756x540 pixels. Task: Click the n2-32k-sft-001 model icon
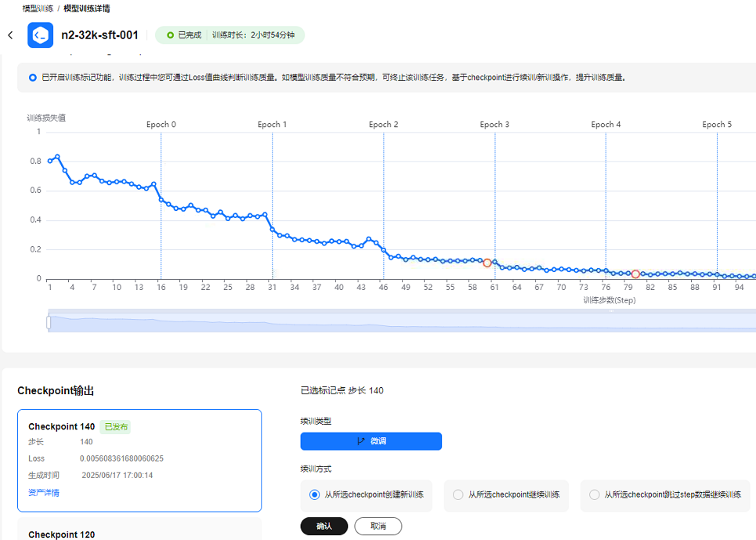(40, 35)
